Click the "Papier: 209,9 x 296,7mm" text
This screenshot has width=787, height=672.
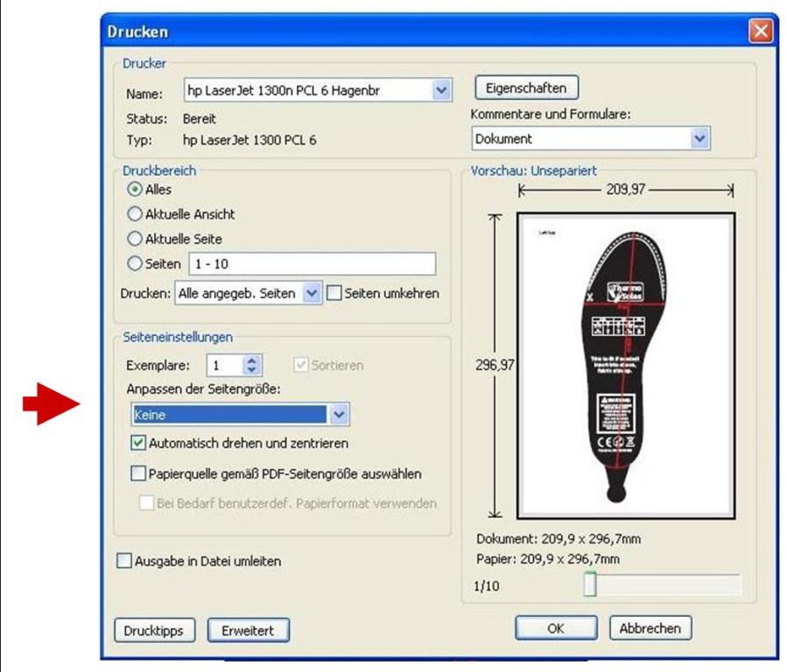(548, 559)
